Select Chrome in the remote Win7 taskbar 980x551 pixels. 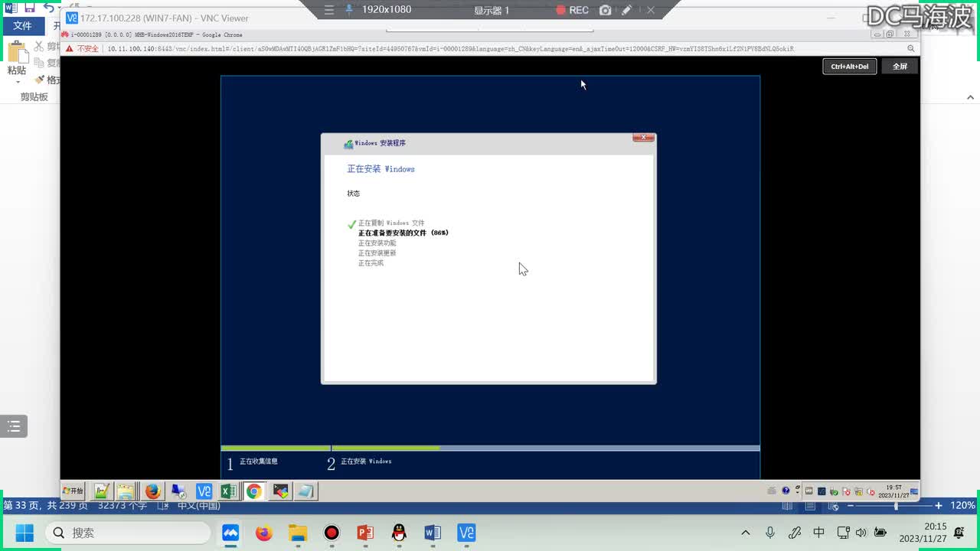pyautogui.click(x=253, y=491)
